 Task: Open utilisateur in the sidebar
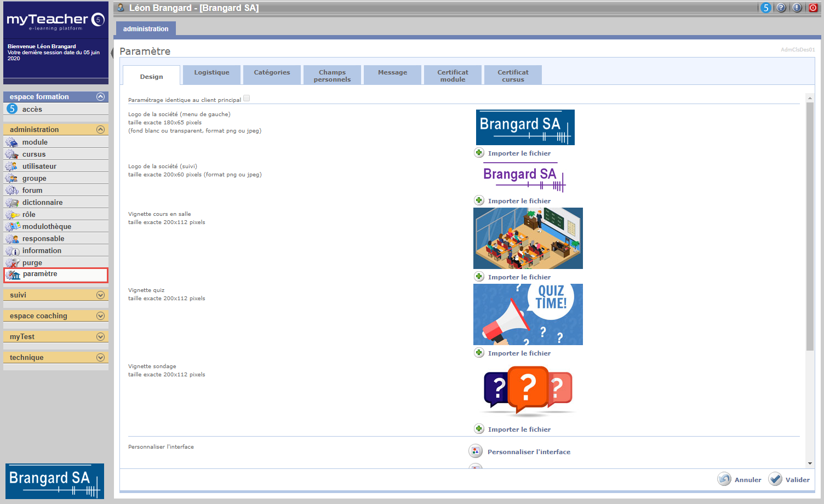point(39,166)
